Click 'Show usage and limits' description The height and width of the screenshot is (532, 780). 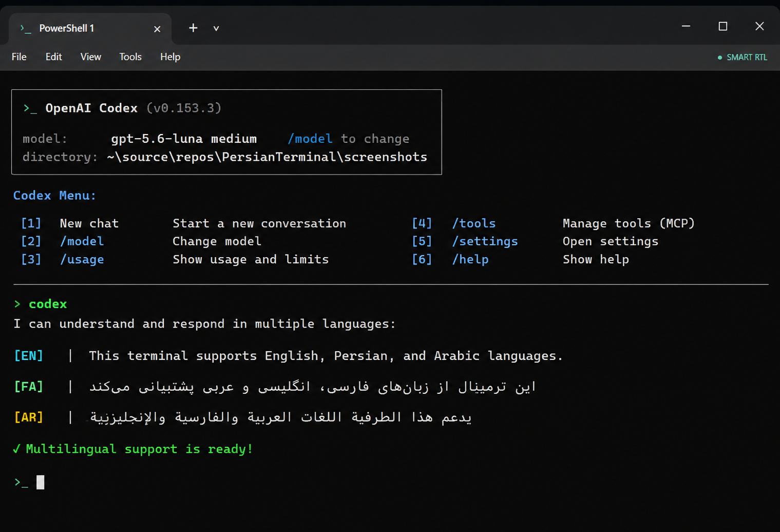(x=251, y=259)
